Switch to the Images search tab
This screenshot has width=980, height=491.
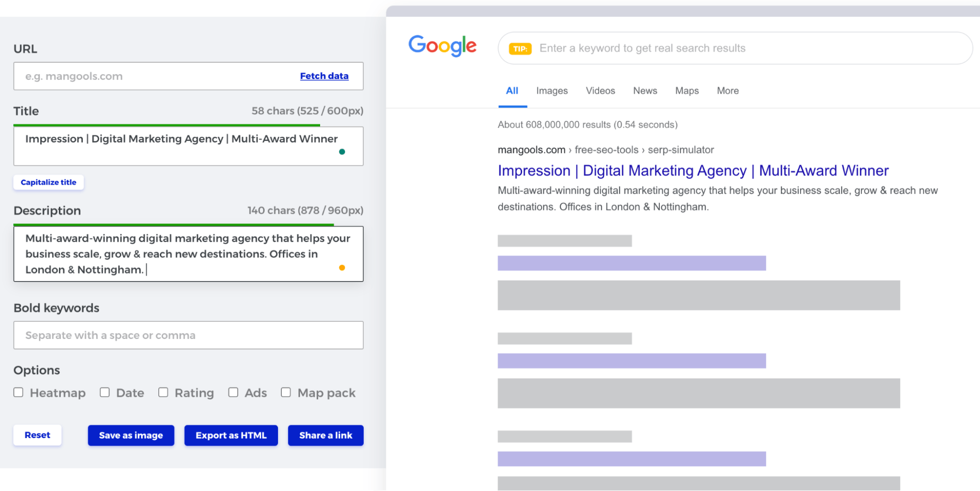pos(552,91)
